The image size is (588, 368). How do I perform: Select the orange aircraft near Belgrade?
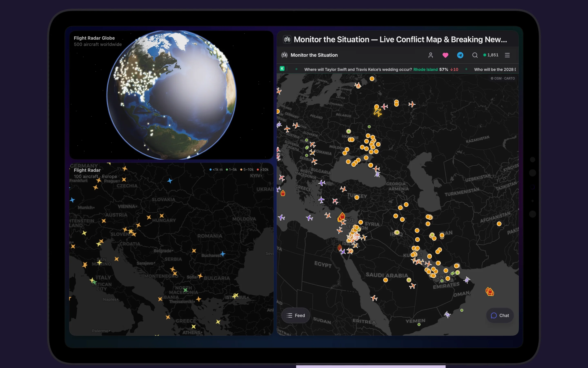(x=194, y=250)
